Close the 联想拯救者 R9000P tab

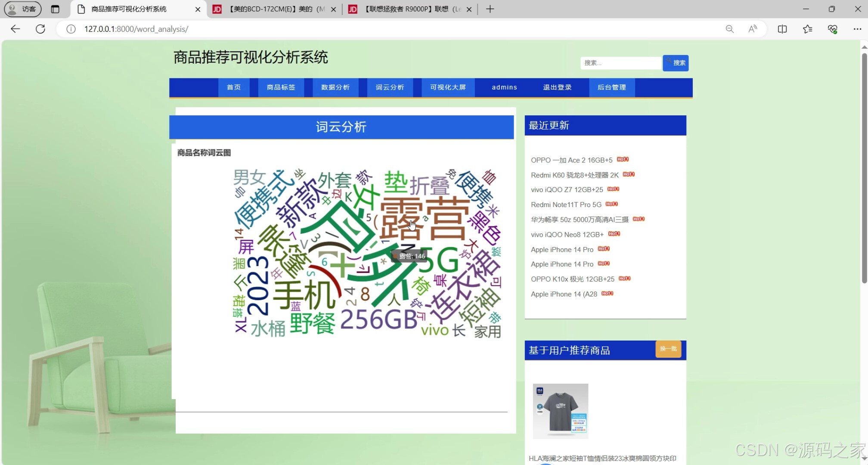(469, 9)
